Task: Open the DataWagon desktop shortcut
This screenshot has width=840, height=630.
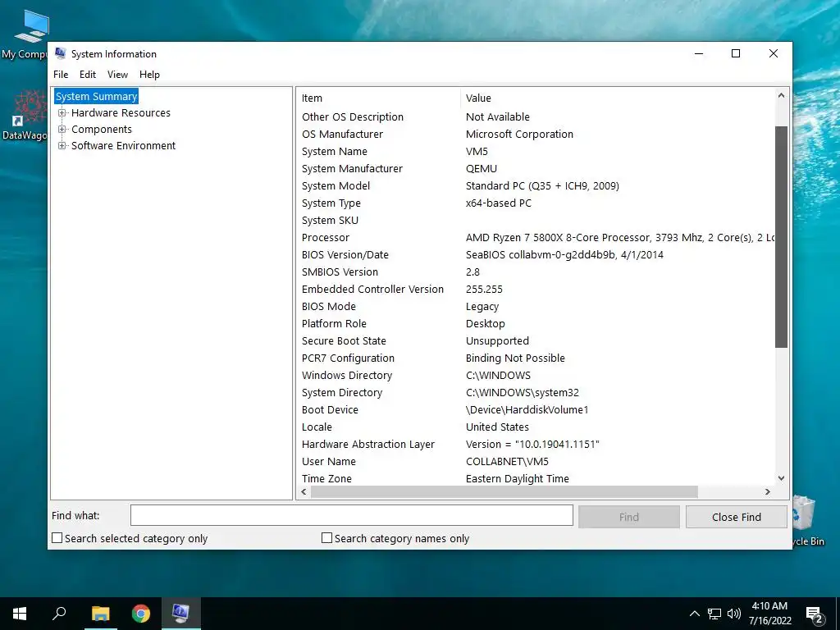Action: click(x=25, y=115)
